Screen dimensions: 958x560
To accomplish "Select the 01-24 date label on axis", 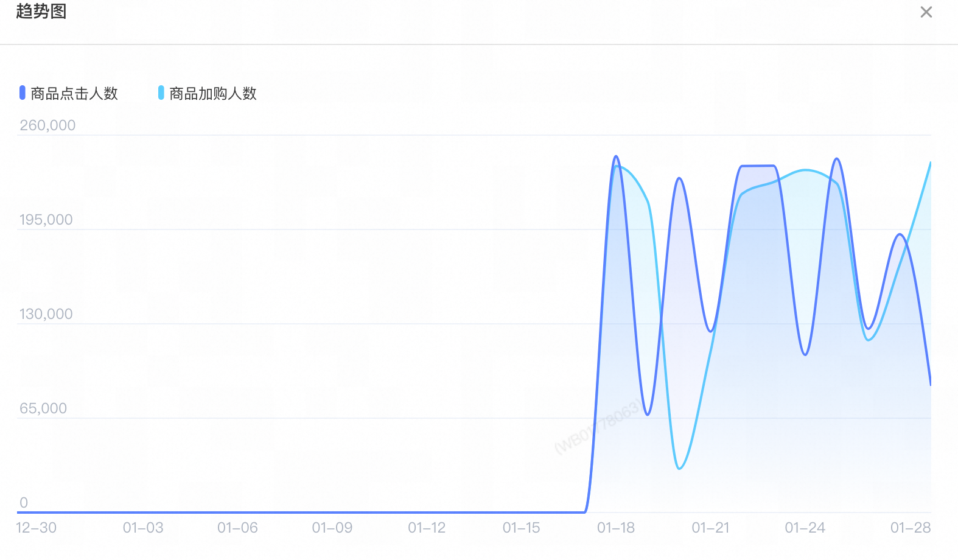I will pos(805,528).
